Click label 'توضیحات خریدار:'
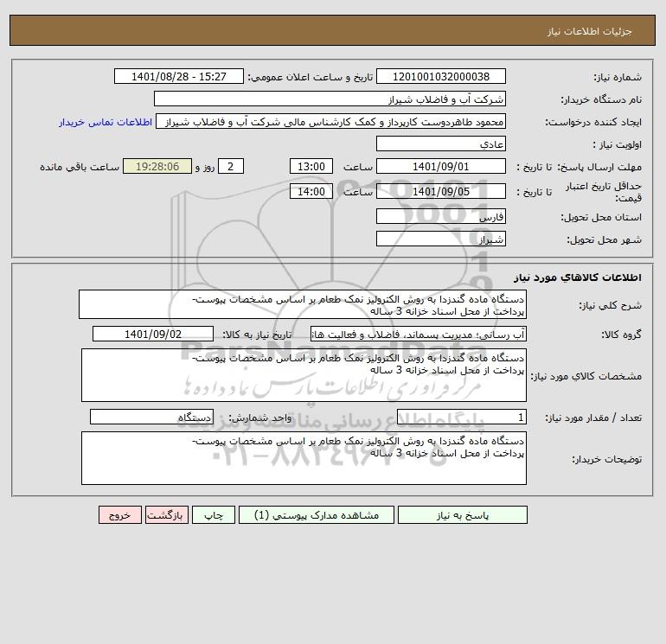 click(606, 459)
